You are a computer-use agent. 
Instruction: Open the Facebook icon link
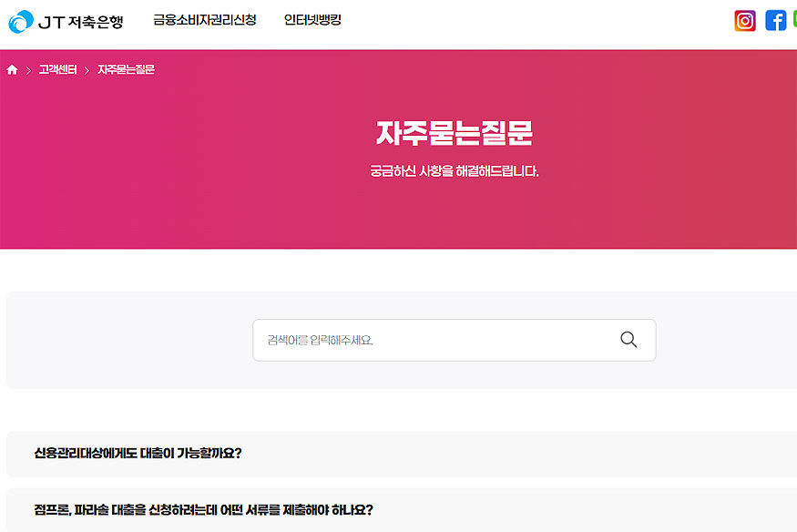click(x=776, y=21)
